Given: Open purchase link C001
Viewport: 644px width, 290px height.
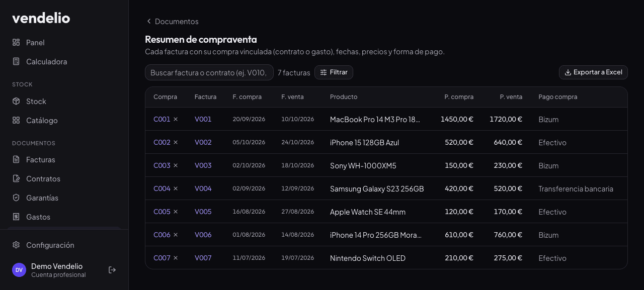Looking at the screenshot, I should point(162,119).
